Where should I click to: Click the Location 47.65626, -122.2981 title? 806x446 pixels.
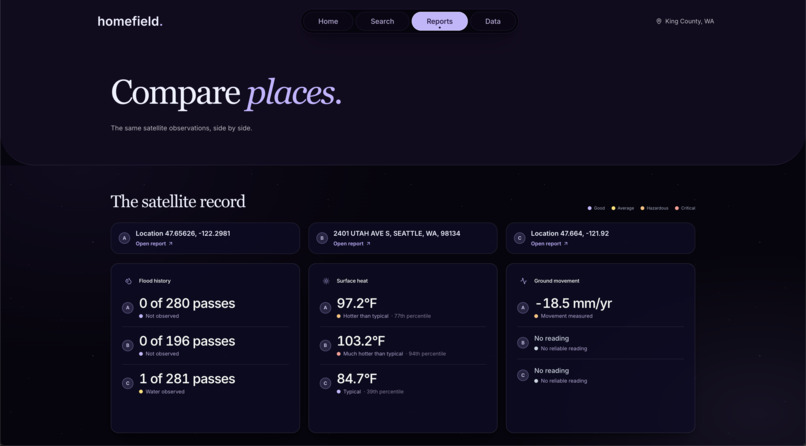pyautogui.click(x=183, y=233)
